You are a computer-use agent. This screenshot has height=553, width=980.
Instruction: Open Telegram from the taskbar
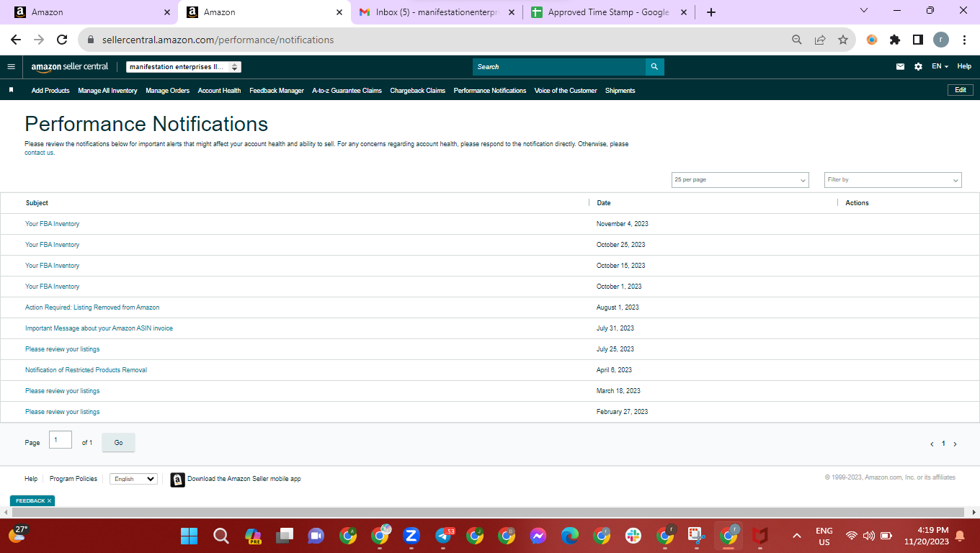pyautogui.click(x=444, y=536)
